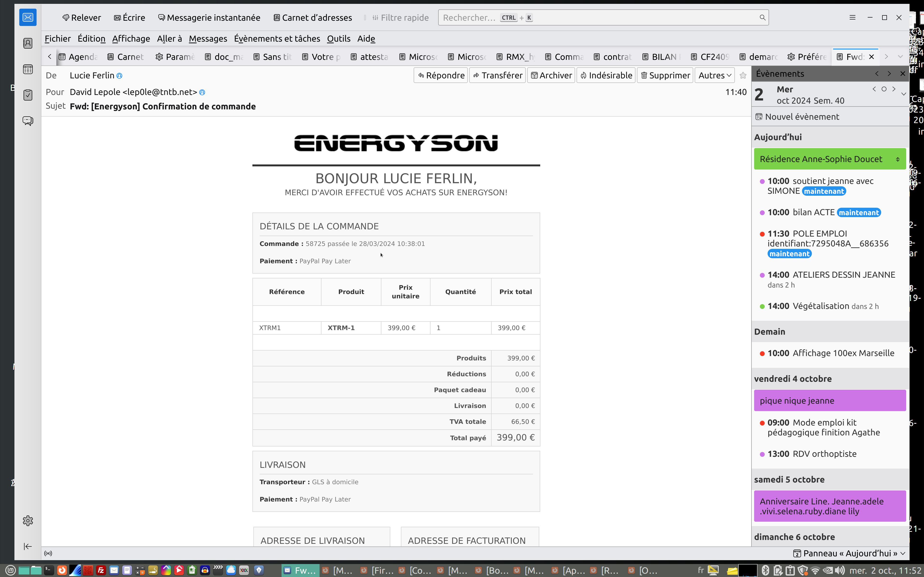Open the Évènements et tâches menu

pyautogui.click(x=277, y=38)
